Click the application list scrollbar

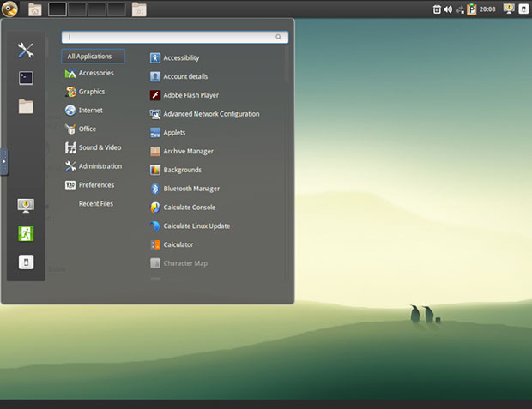[287, 63]
